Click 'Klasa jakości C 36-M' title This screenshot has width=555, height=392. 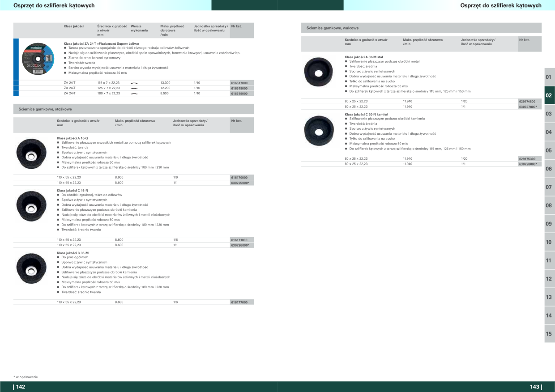click(x=73, y=253)
